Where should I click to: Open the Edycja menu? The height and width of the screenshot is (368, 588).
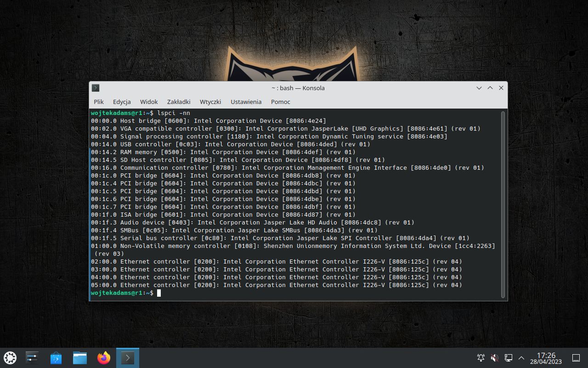tap(122, 102)
